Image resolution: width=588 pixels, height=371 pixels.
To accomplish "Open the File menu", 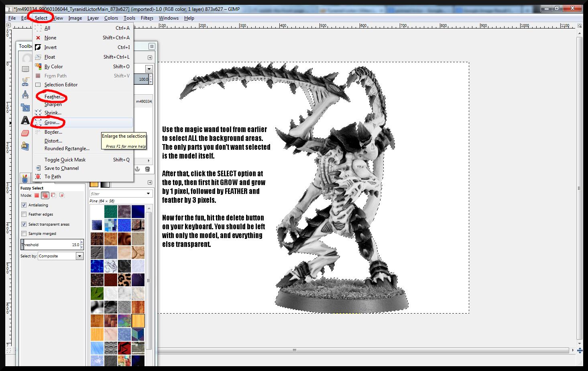I will [x=12, y=18].
